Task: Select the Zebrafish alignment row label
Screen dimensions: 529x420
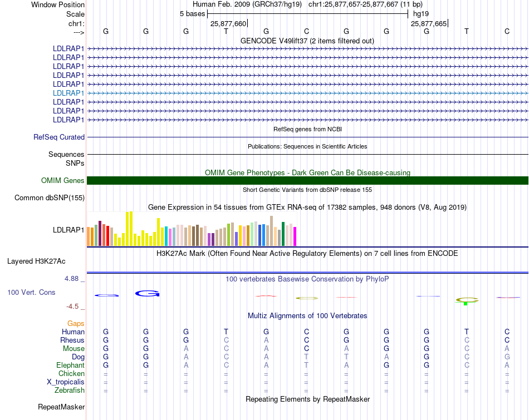Action: pyautogui.click(x=70, y=391)
